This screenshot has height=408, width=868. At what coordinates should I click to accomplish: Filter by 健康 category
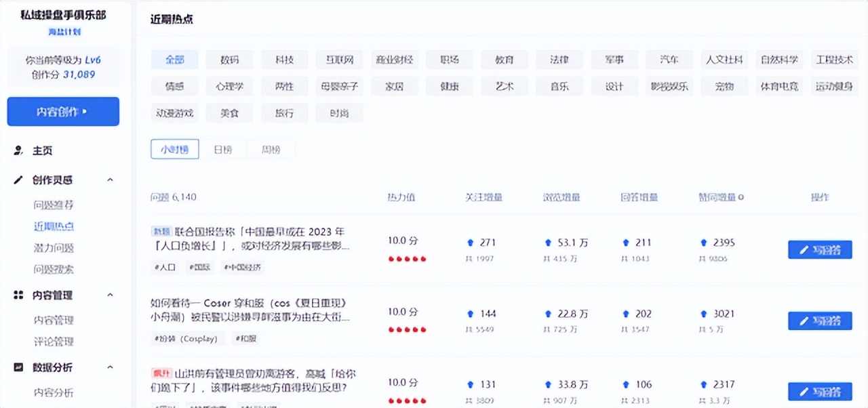pyautogui.click(x=450, y=86)
